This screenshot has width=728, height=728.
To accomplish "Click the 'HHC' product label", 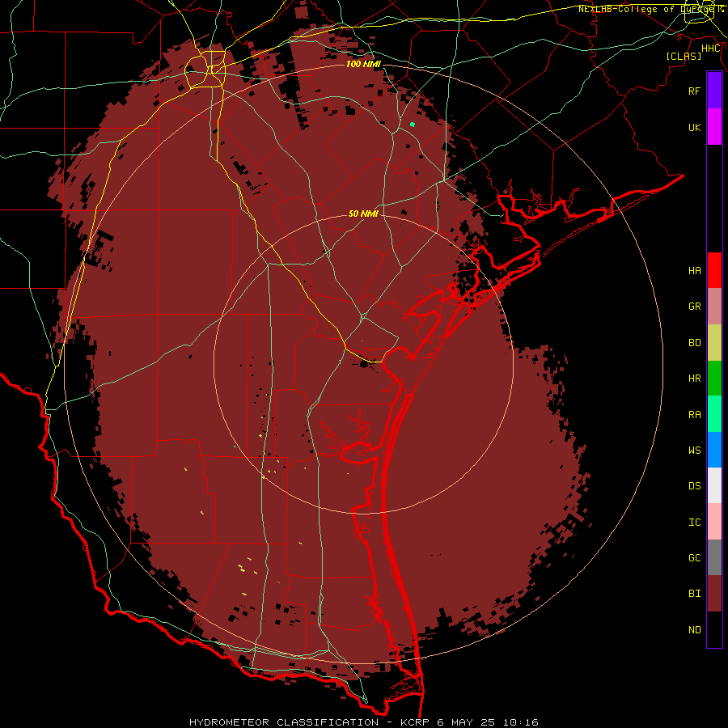I will pos(711,49).
